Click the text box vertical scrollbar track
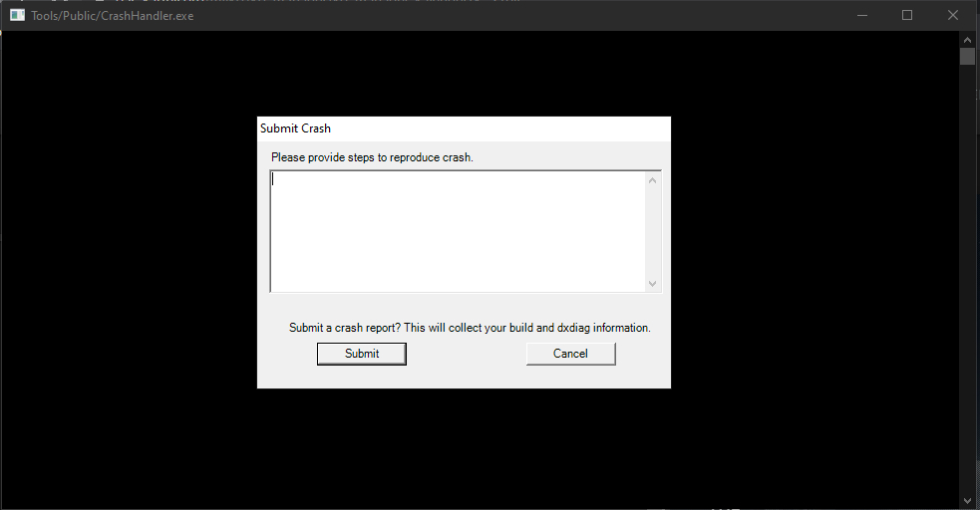The width and height of the screenshot is (980, 510). coord(653,231)
